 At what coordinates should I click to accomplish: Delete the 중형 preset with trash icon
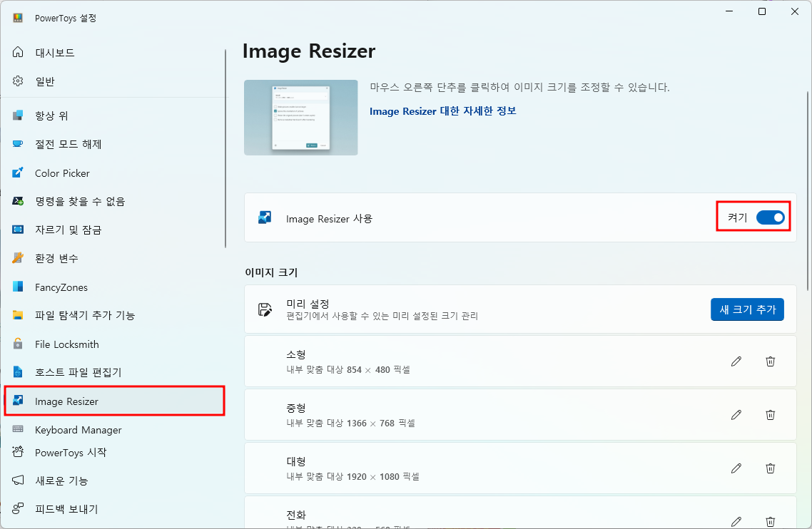click(x=771, y=415)
